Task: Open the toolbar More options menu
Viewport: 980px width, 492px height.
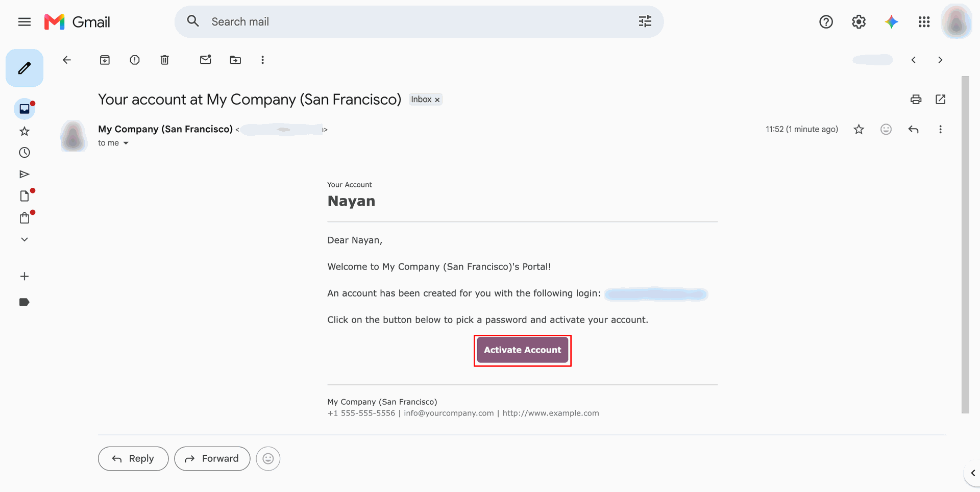Action: pyautogui.click(x=263, y=60)
